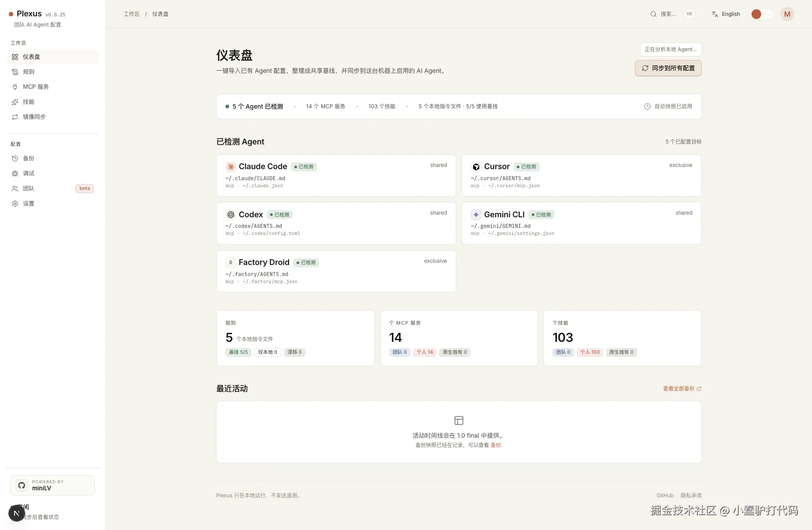This screenshot has height=530, width=812.
Task: Click the 5 个 Agent 已检测 status
Action: click(254, 106)
